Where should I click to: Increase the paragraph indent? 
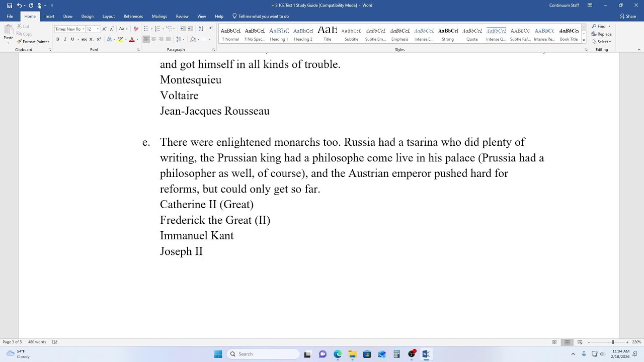point(191,29)
